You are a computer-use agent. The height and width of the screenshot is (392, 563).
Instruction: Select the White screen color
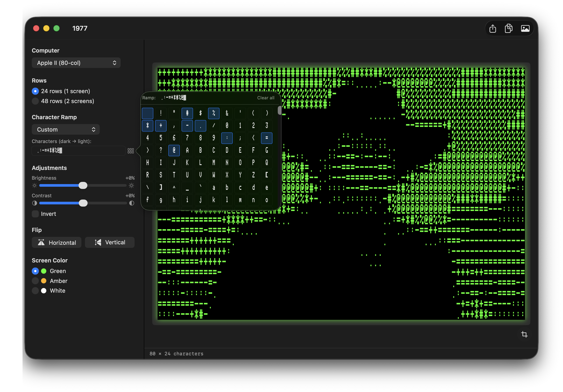[x=35, y=291]
